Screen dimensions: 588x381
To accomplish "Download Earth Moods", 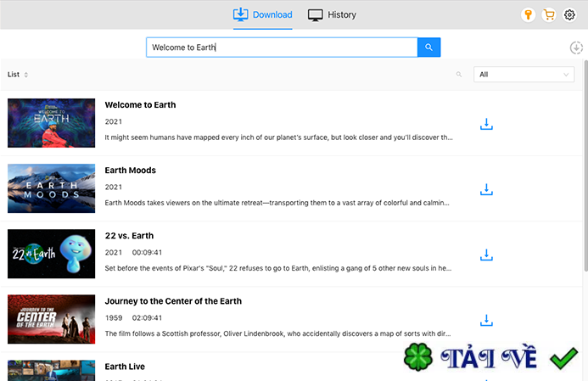I will [486, 189].
